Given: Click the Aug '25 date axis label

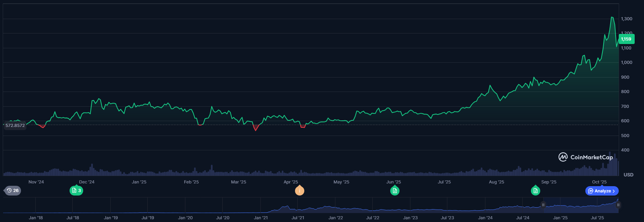Looking at the screenshot, I should click(496, 182).
